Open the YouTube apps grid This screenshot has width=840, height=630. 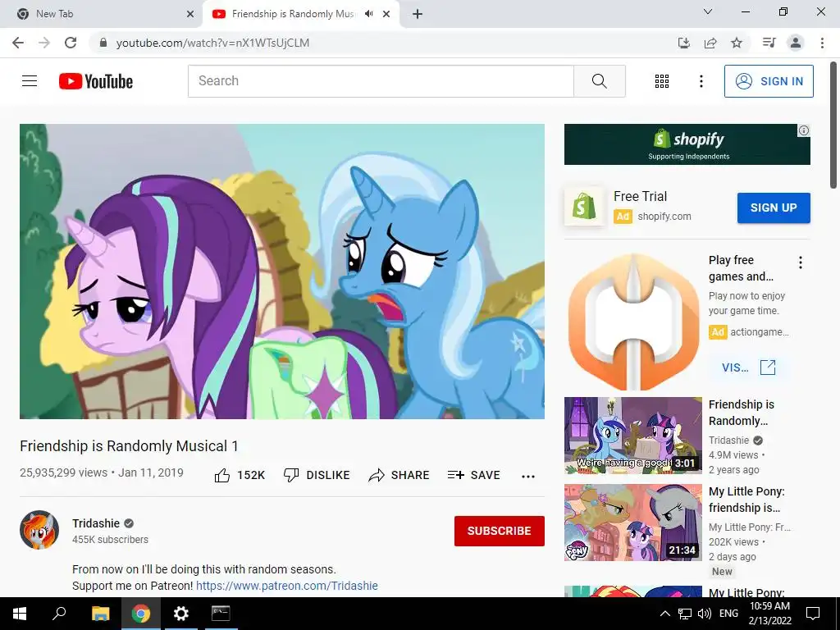point(662,81)
